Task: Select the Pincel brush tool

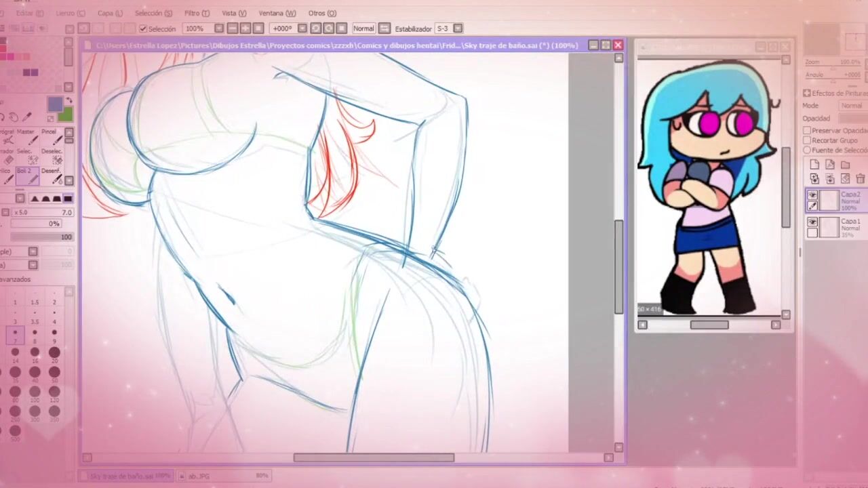Action: click(x=51, y=137)
